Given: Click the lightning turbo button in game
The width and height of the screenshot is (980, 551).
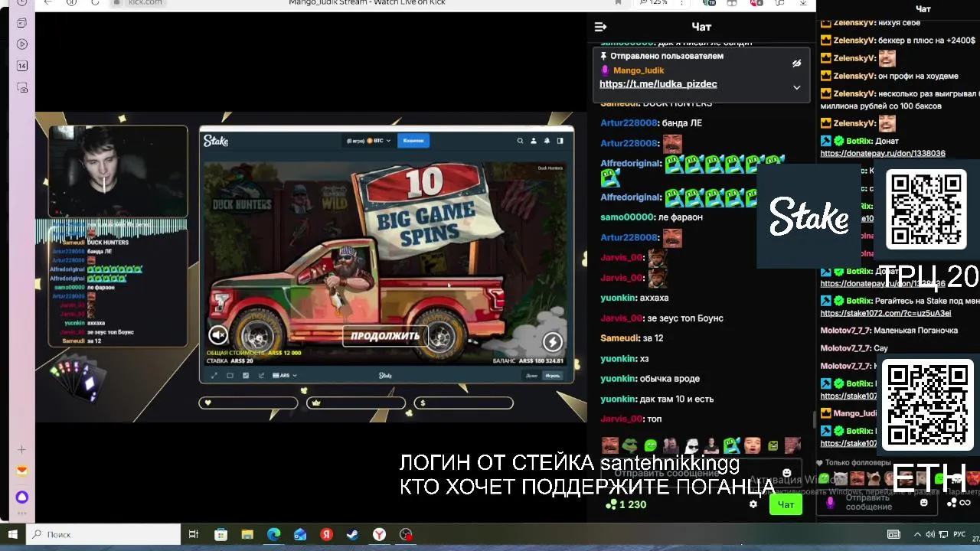Looking at the screenshot, I should [552, 341].
